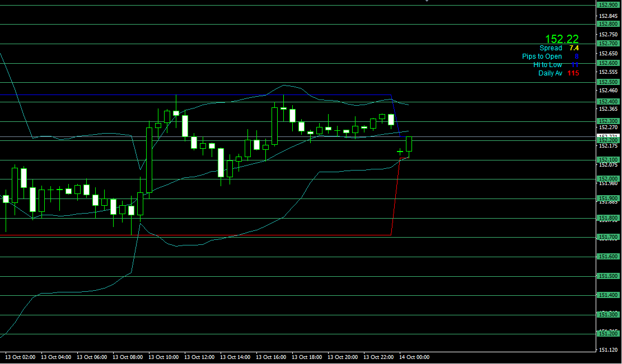The height and width of the screenshot is (364, 622).
Task: Click the 13 Oct 10:00 time label
Action: pos(163,357)
